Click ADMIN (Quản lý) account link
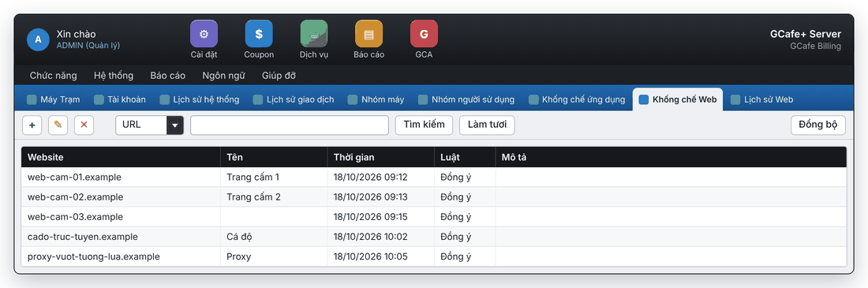This screenshot has height=288, width=868. coord(88,46)
